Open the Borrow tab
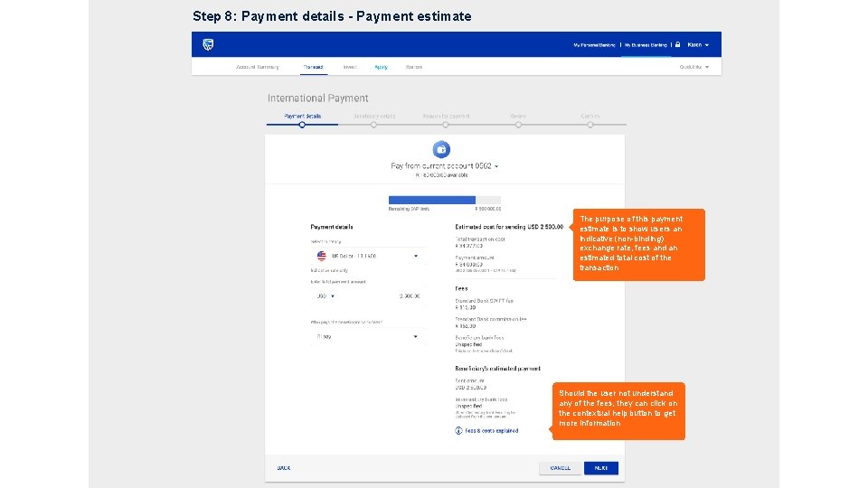Image resolution: width=868 pixels, height=488 pixels. click(414, 67)
